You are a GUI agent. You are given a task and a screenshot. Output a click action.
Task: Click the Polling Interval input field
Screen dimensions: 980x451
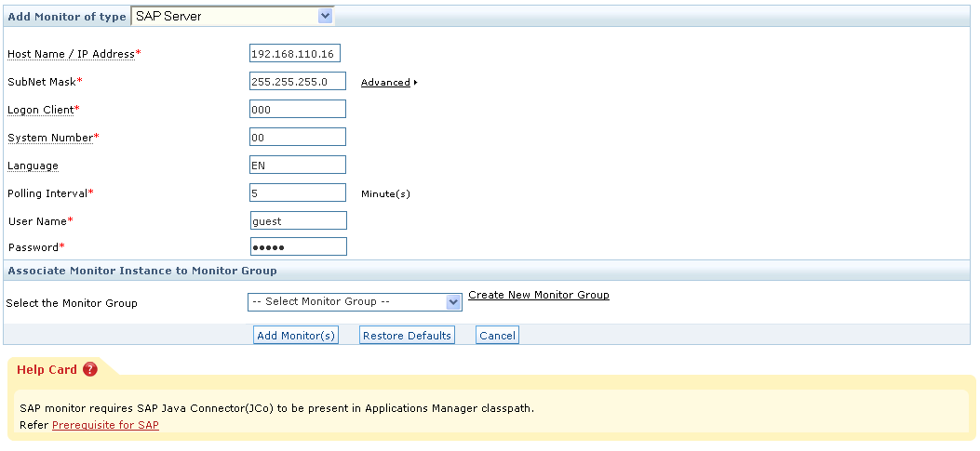[x=298, y=192]
